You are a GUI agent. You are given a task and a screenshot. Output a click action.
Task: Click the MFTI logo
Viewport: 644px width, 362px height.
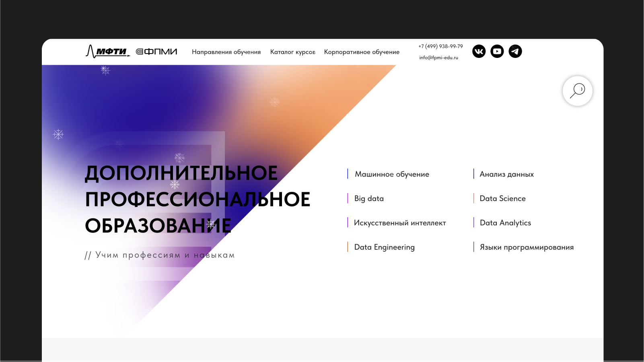pos(108,51)
